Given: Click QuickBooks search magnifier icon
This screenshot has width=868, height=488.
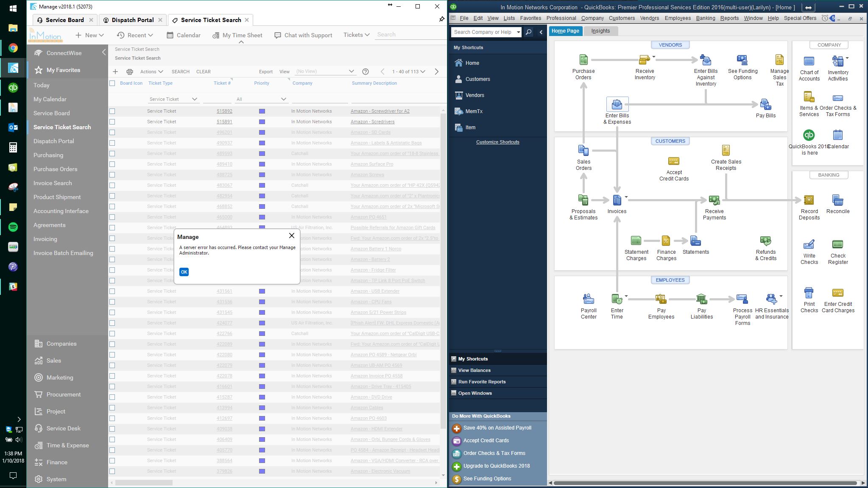Looking at the screenshot, I should (529, 32).
